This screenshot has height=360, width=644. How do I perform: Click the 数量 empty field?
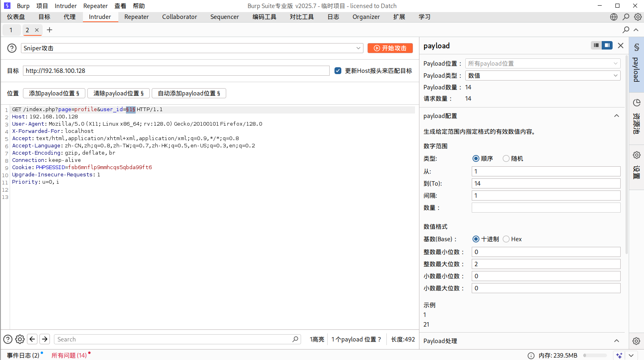[x=546, y=207]
